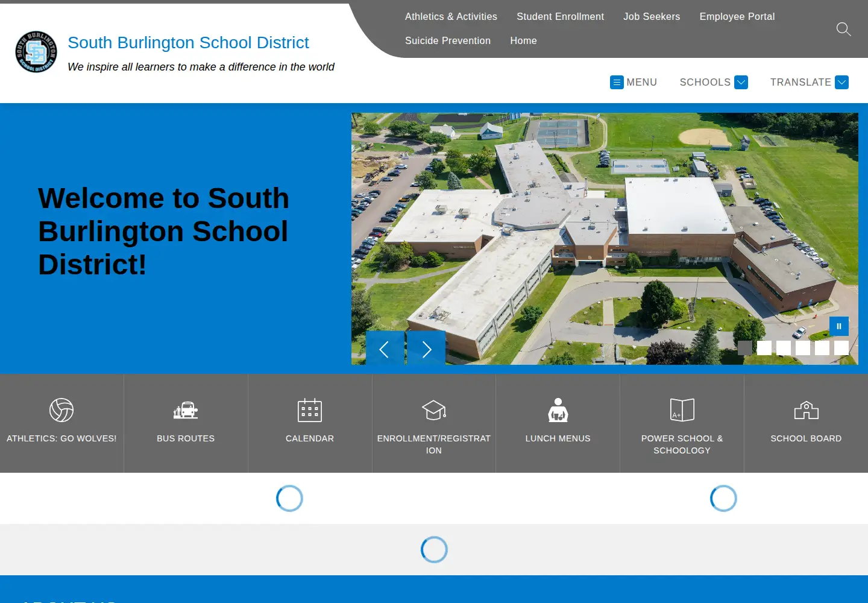Image resolution: width=868 pixels, height=603 pixels.
Task: Click South Burlington School District title link
Action: tap(188, 43)
